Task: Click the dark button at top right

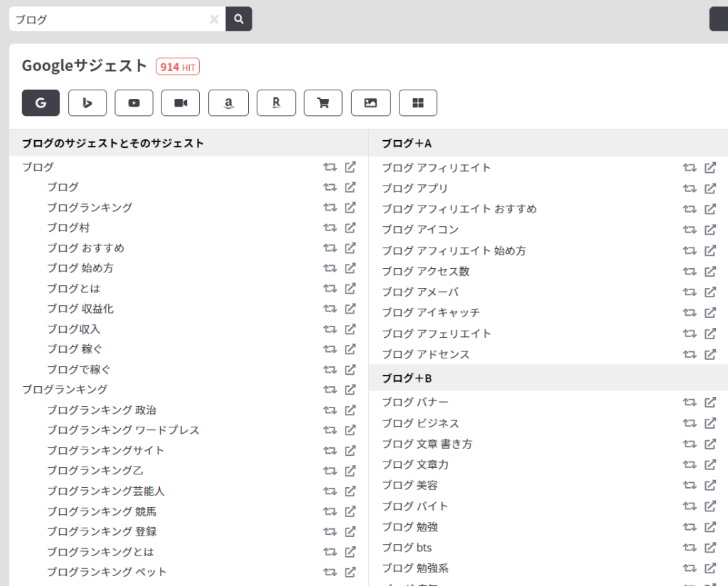Action: pyautogui.click(x=719, y=19)
